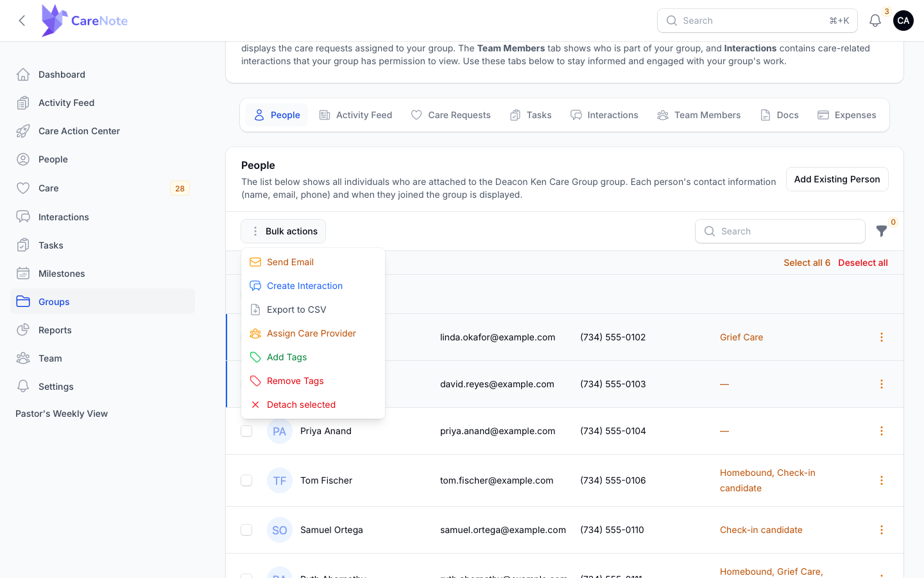This screenshot has height=578, width=924.
Task: Choose Remove Tags menu entry
Action: [x=313, y=381]
